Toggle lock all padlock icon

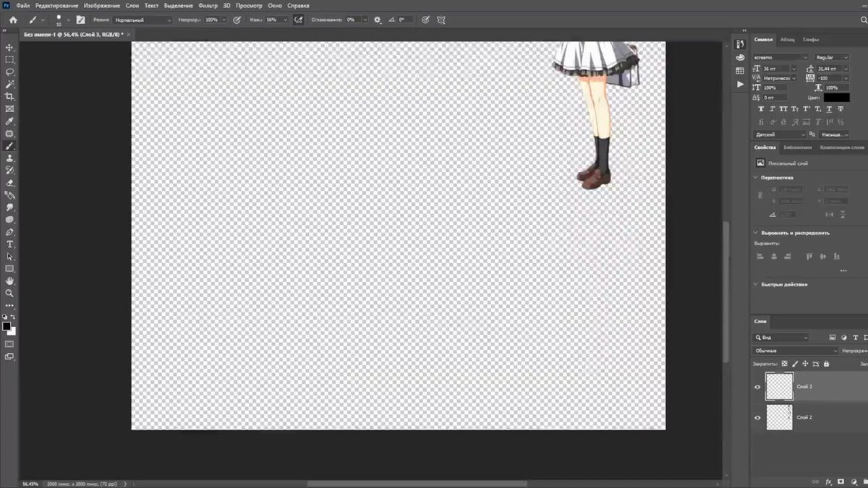click(x=825, y=364)
